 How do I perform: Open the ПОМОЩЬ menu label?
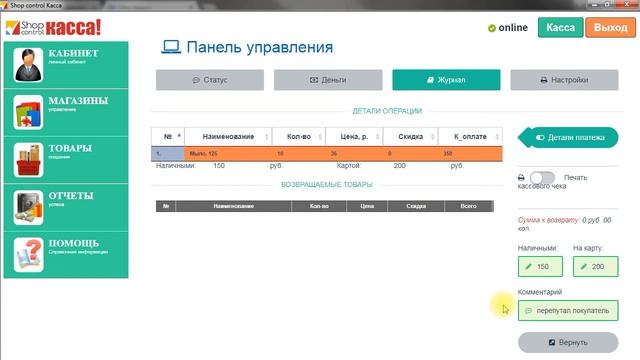tap(74, 243)
